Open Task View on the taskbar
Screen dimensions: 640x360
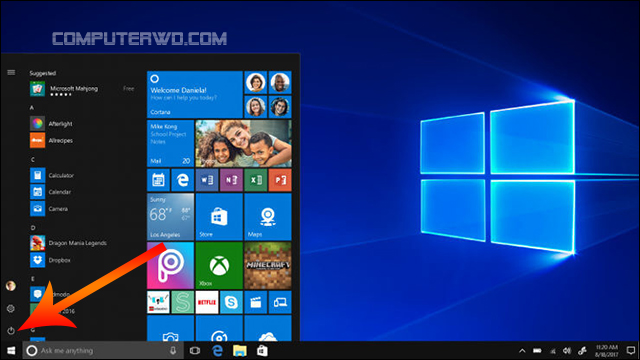[195, 351]
